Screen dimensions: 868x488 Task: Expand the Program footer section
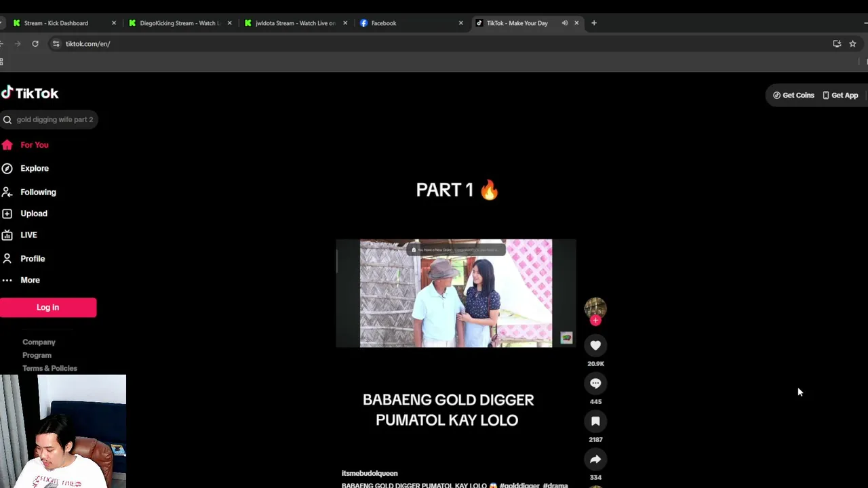pos(37,355)
